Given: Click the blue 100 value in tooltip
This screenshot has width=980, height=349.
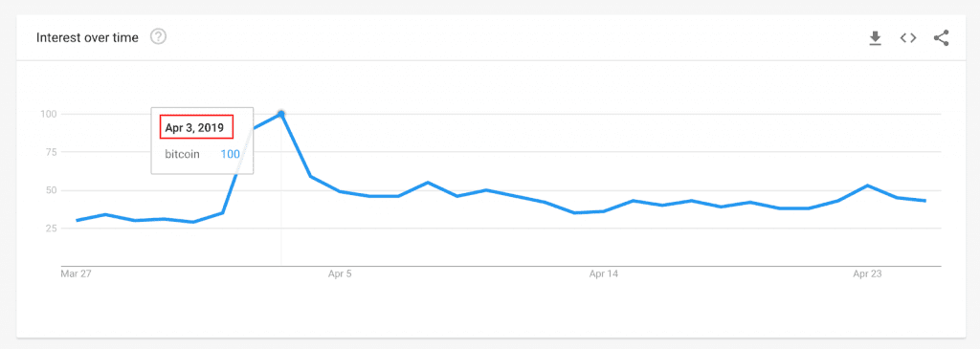Looking at the screenshot, I should coord(230,154).
